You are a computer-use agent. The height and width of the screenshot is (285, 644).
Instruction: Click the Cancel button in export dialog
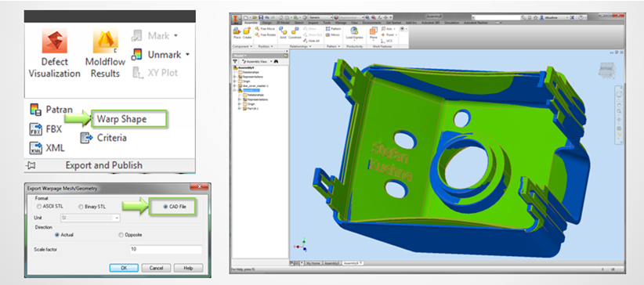click(156, 268)
